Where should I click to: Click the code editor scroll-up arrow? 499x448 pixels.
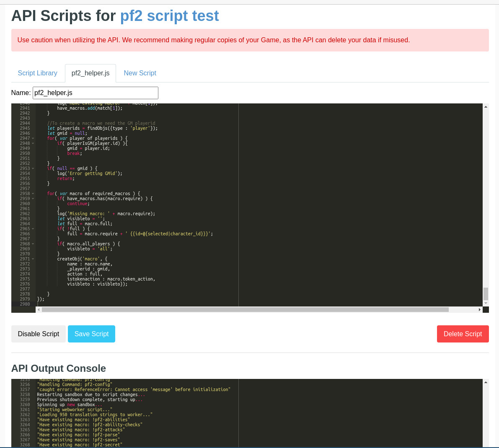point(486,107)
